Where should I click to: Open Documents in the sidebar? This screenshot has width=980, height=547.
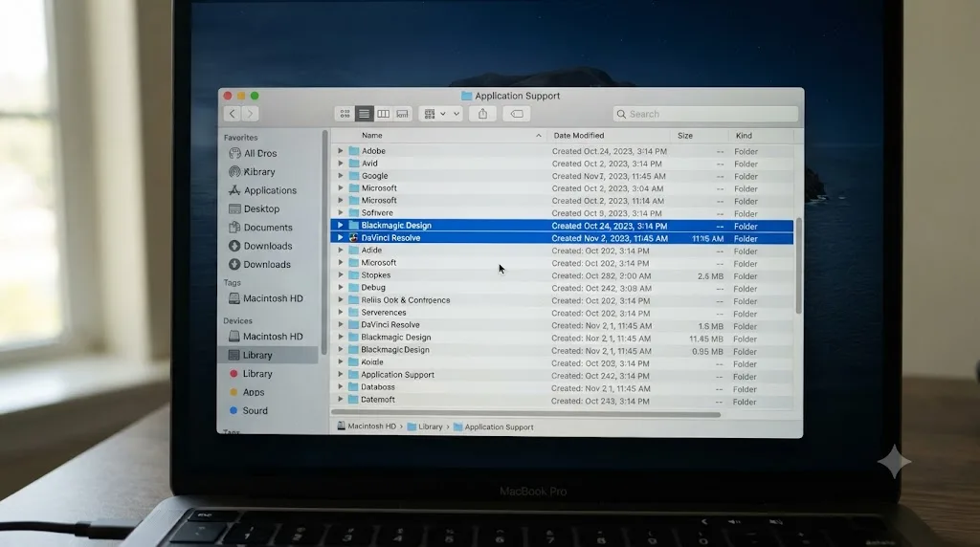tap(260, 228)
